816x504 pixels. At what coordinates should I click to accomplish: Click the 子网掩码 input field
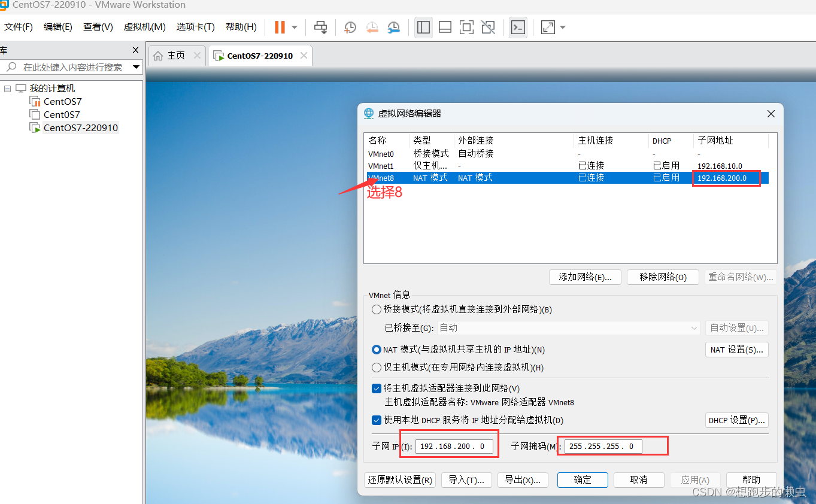click(x=603, y=447)
